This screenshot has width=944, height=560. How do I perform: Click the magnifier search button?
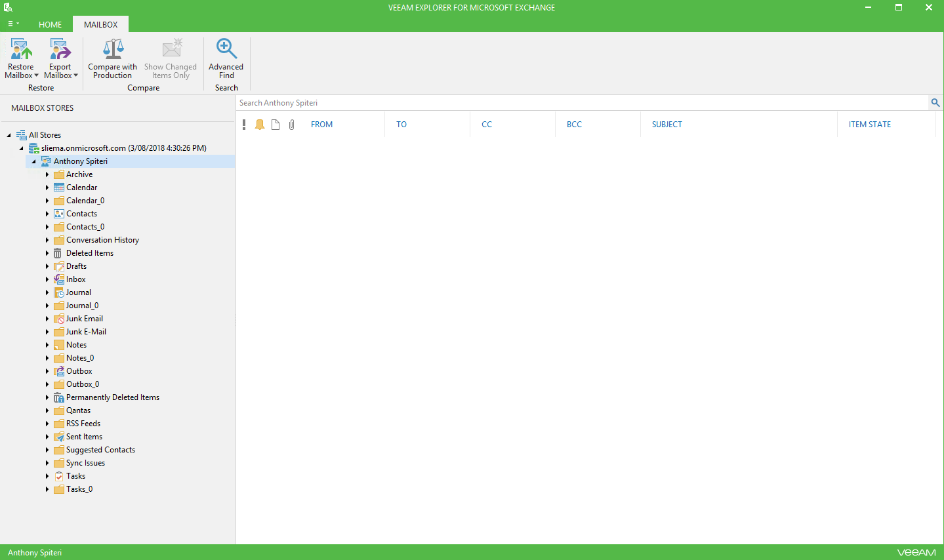935,103
